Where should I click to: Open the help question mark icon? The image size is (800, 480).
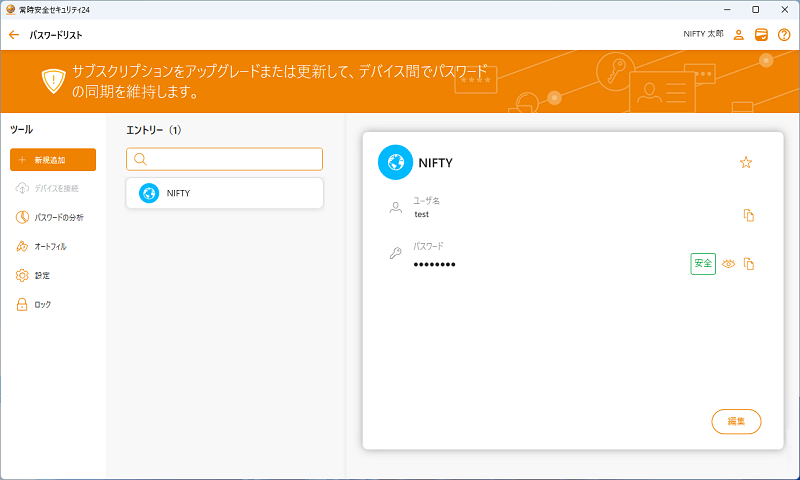coord(784,35)
